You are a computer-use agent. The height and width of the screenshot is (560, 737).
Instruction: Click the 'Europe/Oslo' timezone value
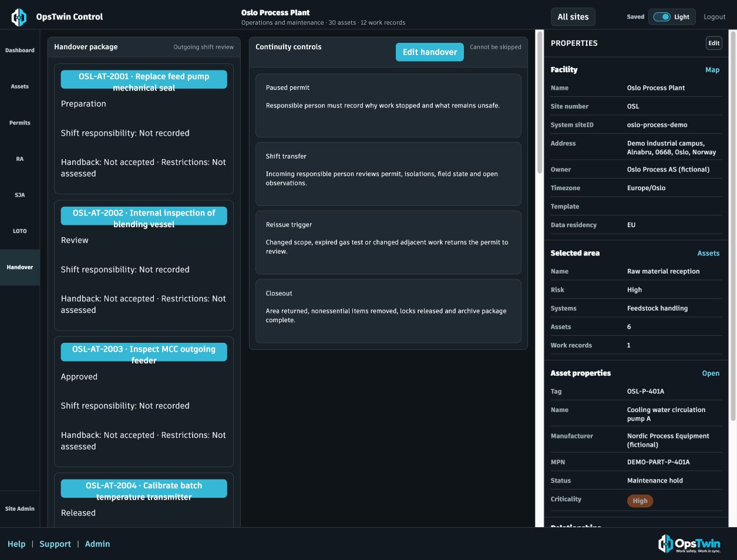point(646,188)
